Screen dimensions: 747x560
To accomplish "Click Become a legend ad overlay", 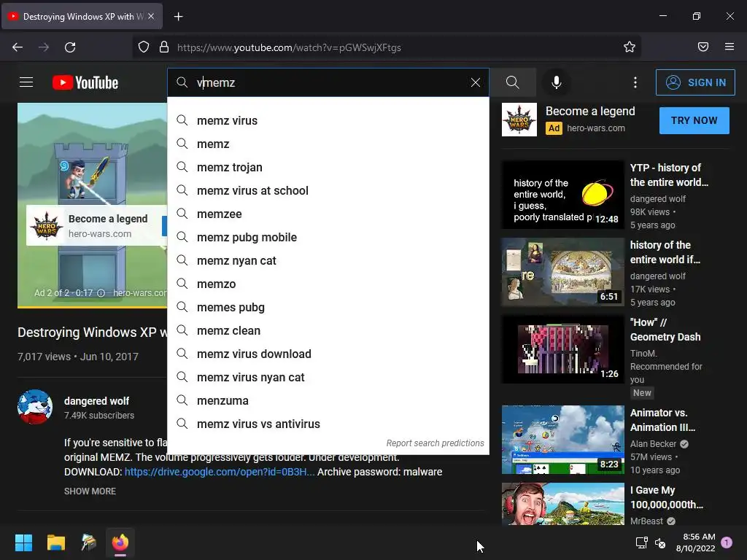I will pos(97,226).
